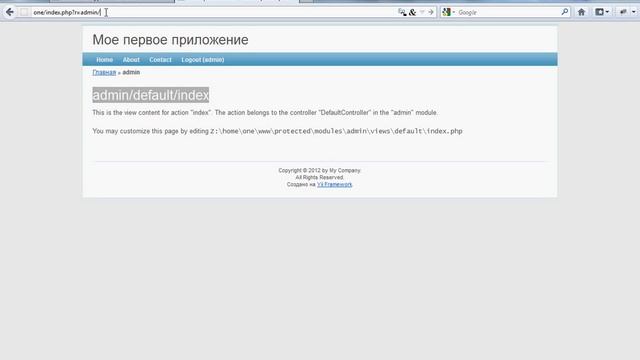Open the Contact menu item
Image resolution: width=640 pixels, height=360 pixels.
tap(160, 60)
